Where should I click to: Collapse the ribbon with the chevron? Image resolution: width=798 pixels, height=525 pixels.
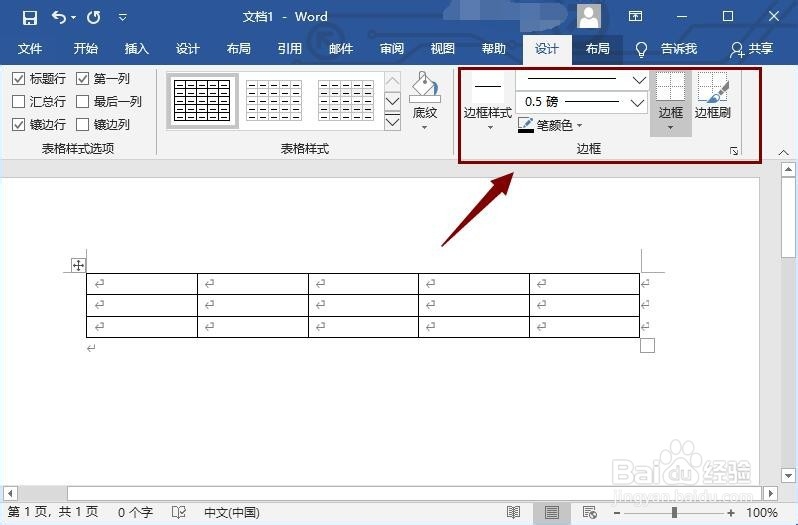[783, 152]
